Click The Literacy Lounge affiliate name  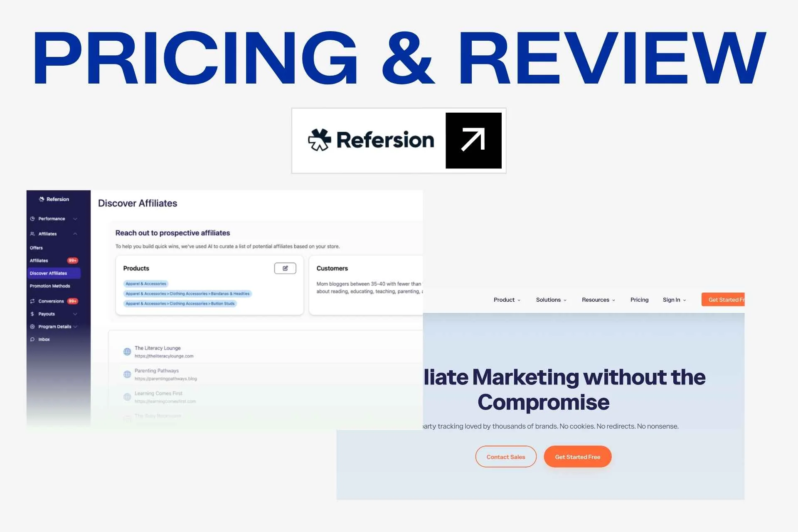pyautogui.click(x=158, y=348)
